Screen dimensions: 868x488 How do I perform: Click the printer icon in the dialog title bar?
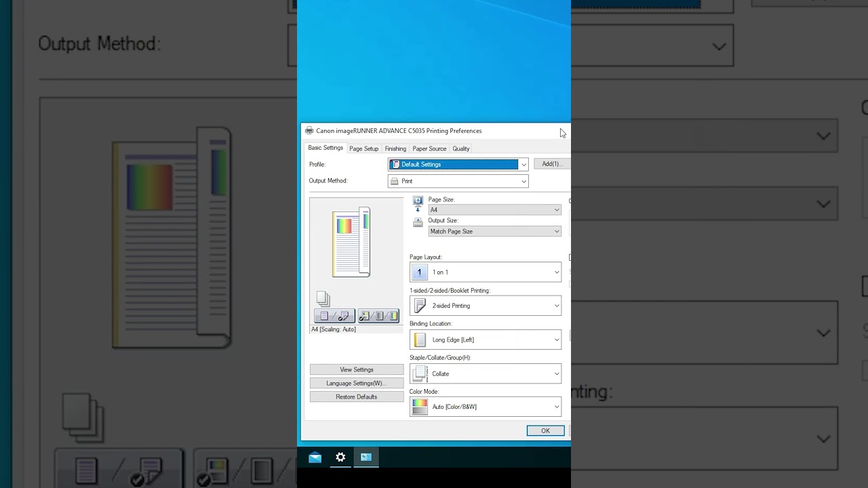(x=309, y=131)
